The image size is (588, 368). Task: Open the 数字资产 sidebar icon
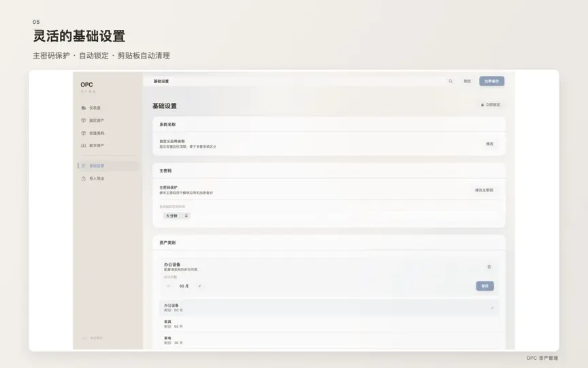pos(84,146)
